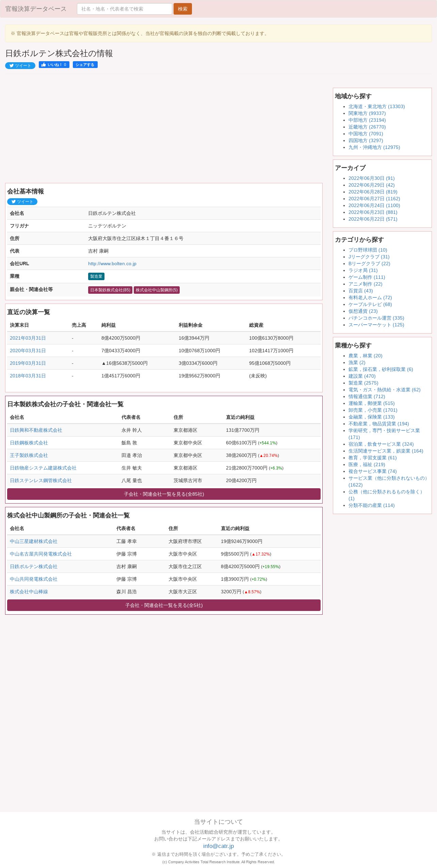This screenshot has width=437, height=868.
Task: Open archive 2022年06月22日 (571)
Action: [x=373, y=219]
